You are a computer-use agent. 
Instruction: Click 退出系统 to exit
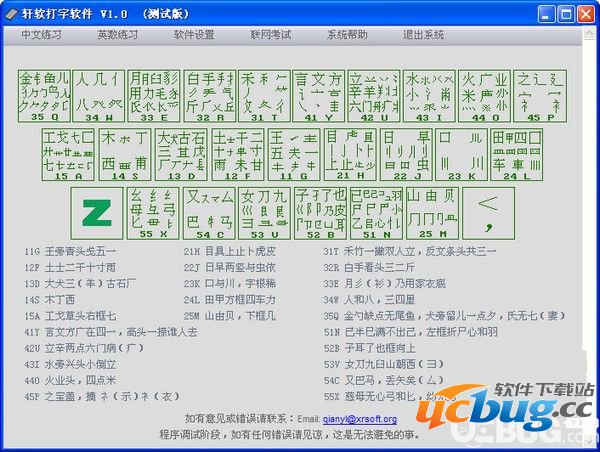pos(423,34)
